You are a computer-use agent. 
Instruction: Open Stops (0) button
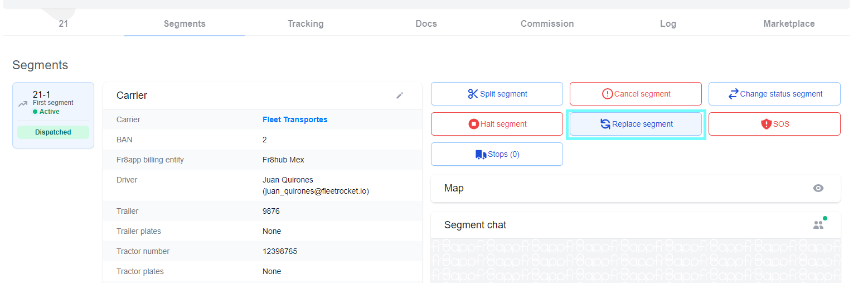tap(497, 154)
